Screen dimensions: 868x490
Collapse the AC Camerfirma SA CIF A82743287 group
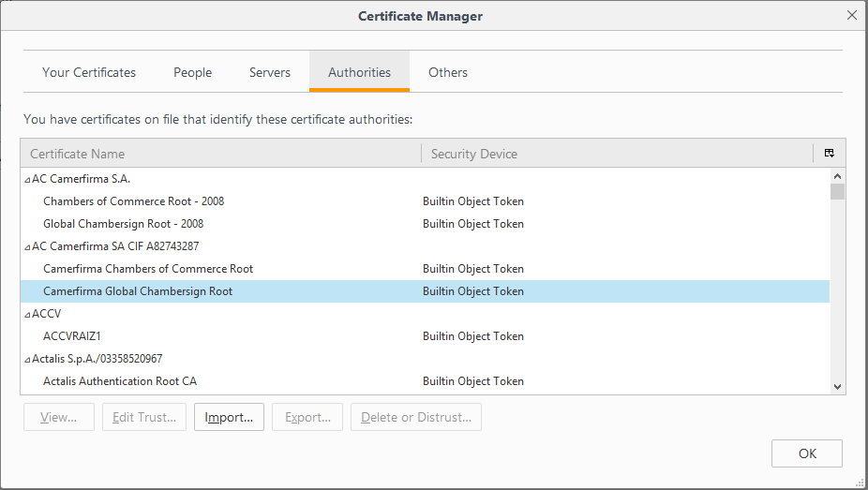27,247
